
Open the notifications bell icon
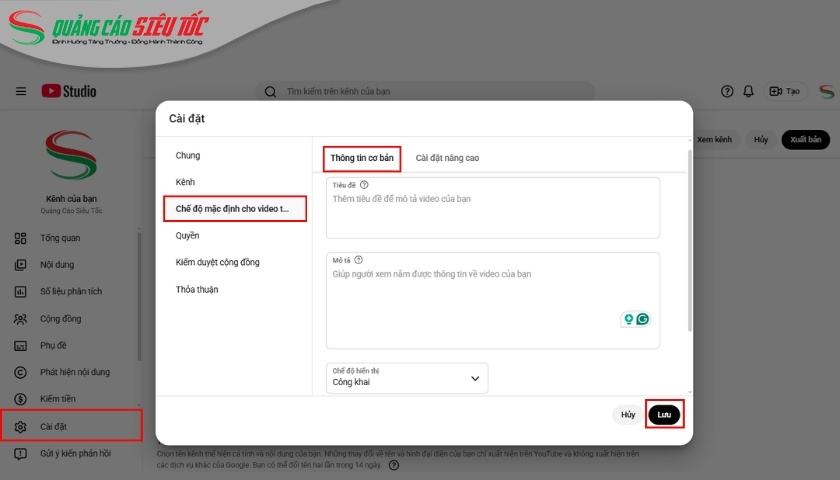tap(748, 92)
